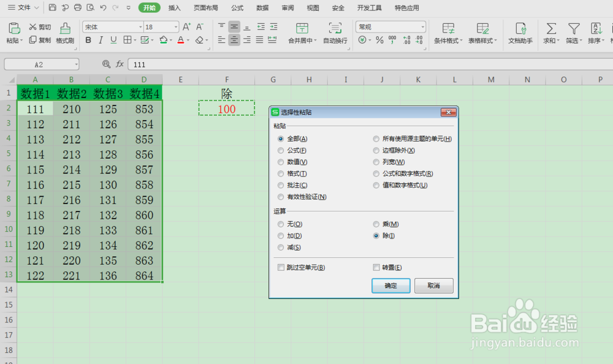Decrease font size with A- icon
613x364 pixels.
click(200, 26)
